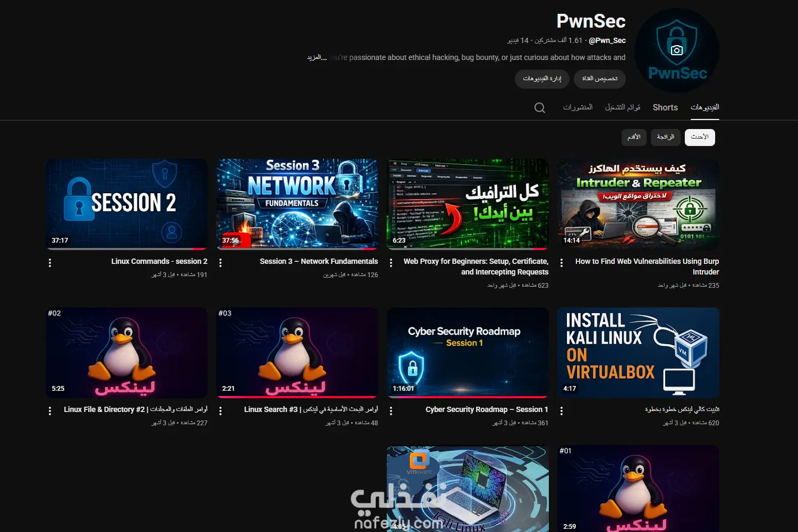Select the الرائجة (popular) filter chip
Image resolution: width=798 pixels, height=532 pixels.
pos(666,137)
